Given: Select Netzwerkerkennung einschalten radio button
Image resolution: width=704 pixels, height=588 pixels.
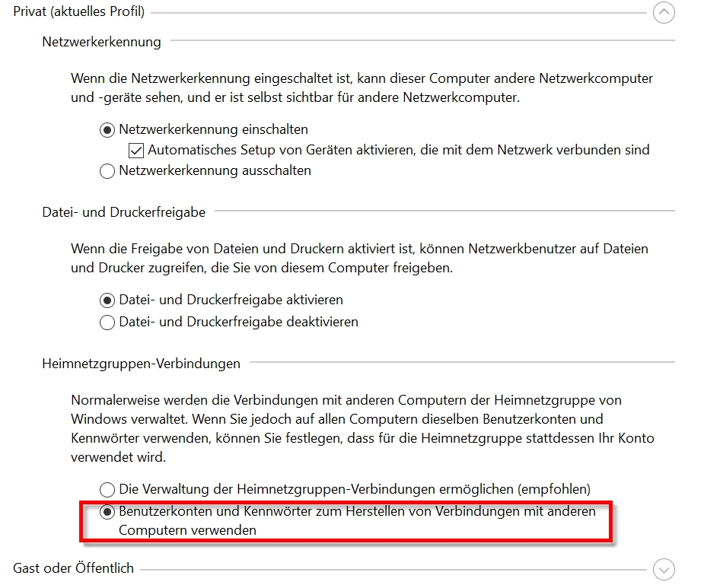Looking at the screenshot, I should (107, 130).
